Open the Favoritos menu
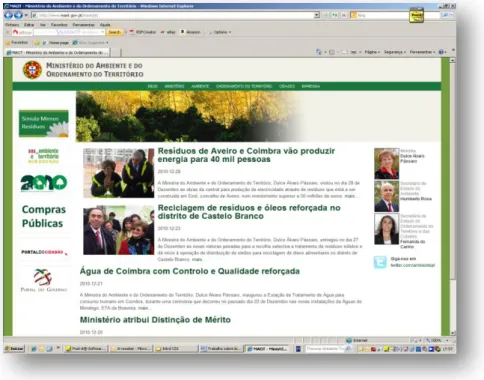 59,25
